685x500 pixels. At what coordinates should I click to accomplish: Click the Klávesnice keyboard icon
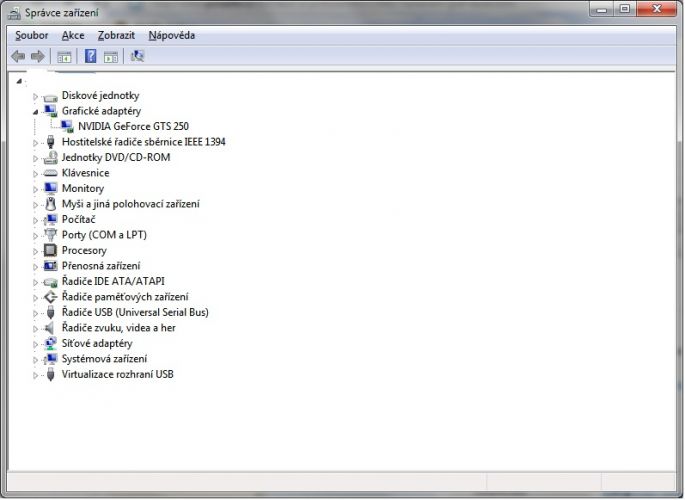point(50,173)
